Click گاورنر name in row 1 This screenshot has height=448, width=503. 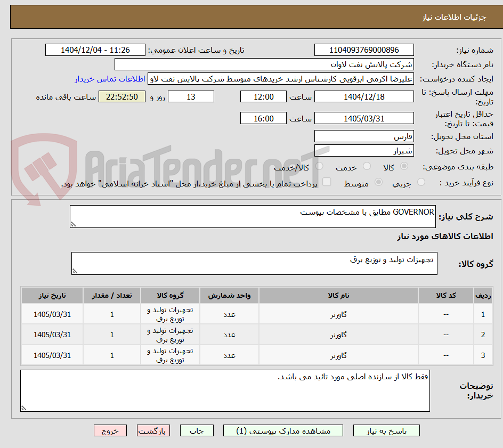pos(339,315)
